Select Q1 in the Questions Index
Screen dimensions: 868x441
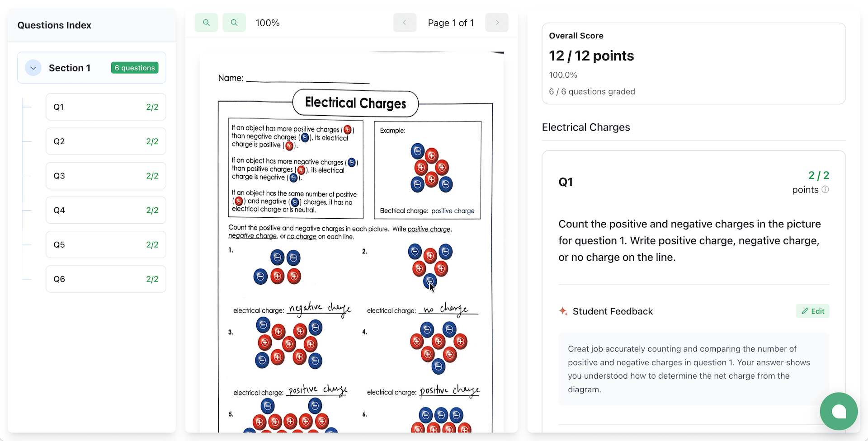[x=105, y=107]
